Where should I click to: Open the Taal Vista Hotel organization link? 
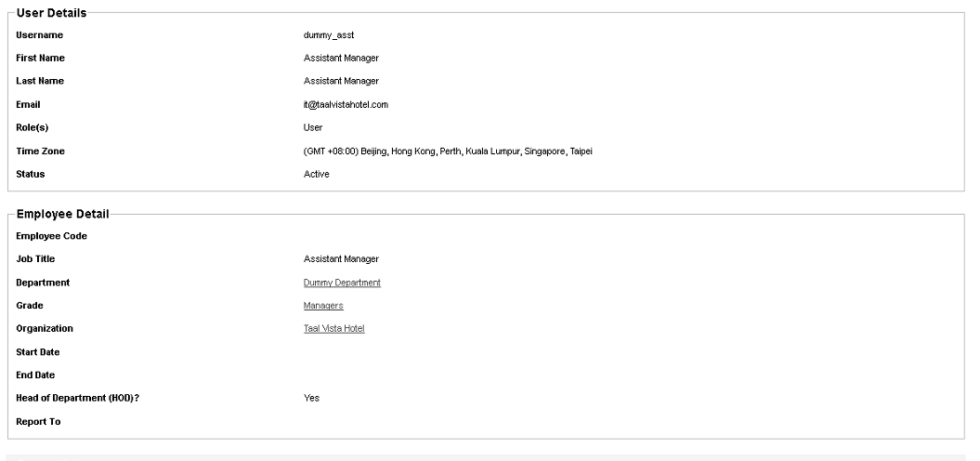(x=333, y=329)
